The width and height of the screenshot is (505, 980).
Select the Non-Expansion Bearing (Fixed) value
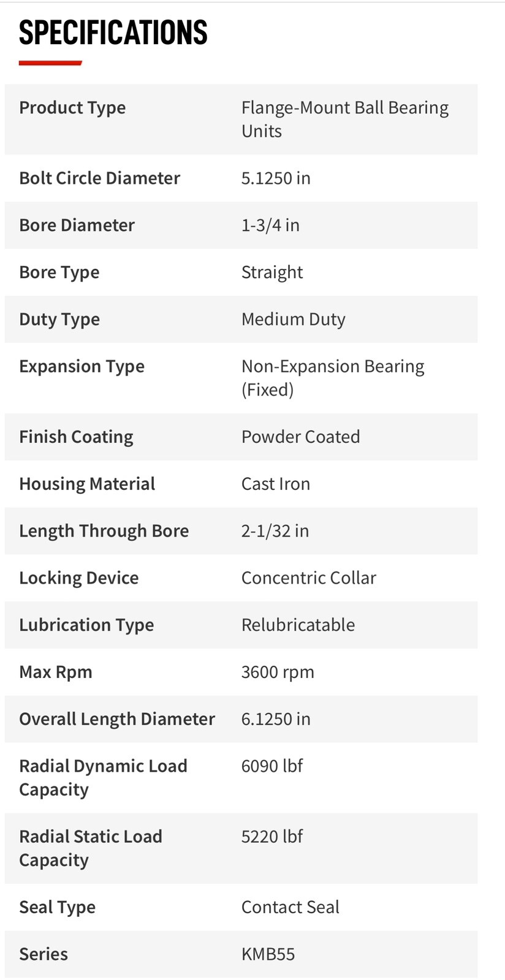point(333,378)
